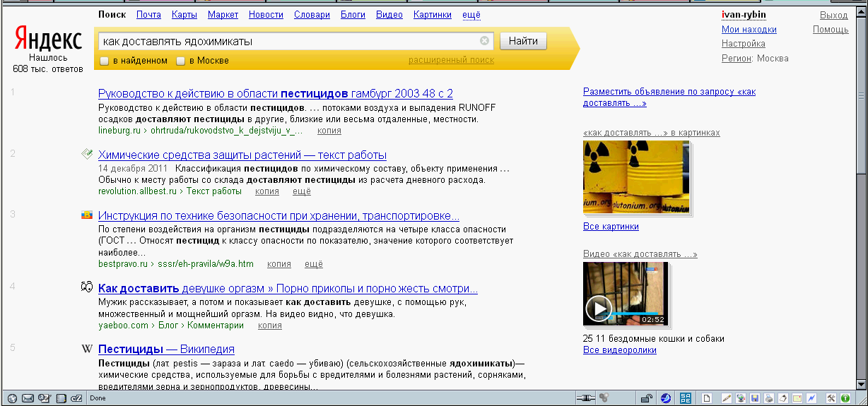Open 'Пестициды — Википедия' result
The width and height of the screenshot is (868, 406).
[166, 349]
